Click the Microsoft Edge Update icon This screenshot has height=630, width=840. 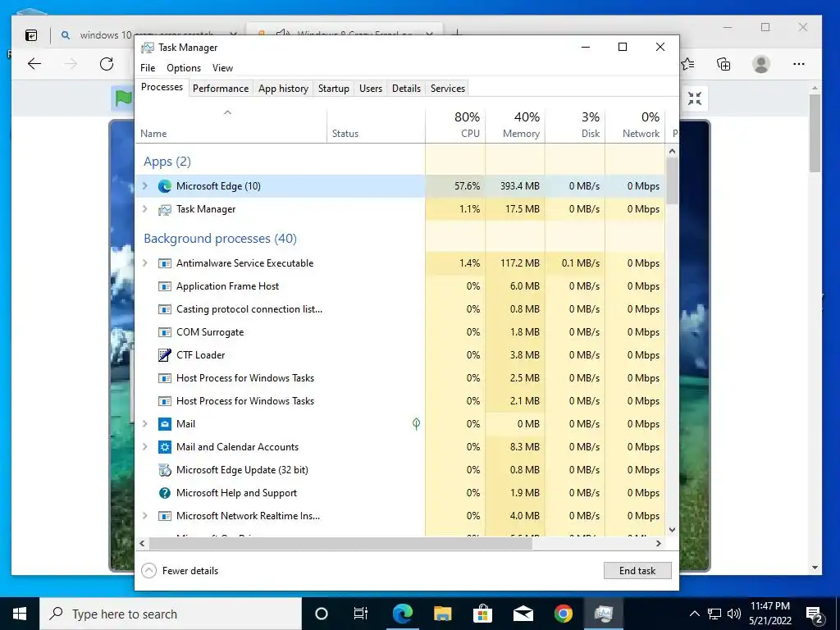[x=164, y=470]
